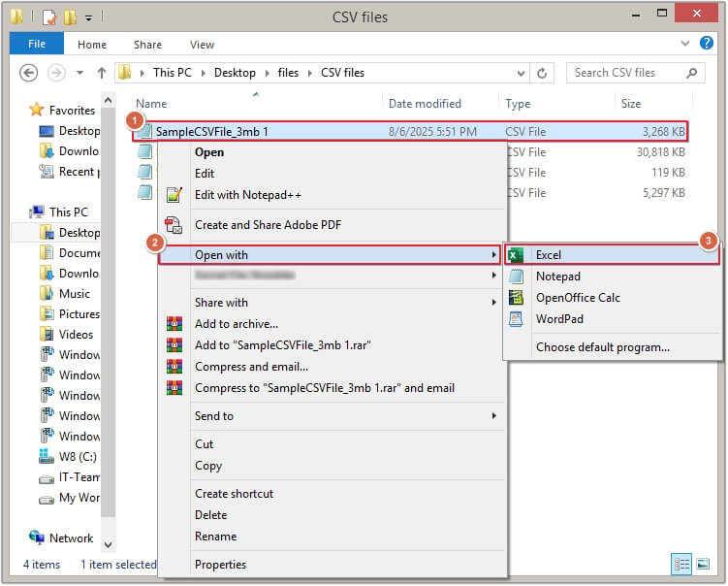The image size is (728, 586).
Task: Click the Notepad icon in the submenu
Action: point(516,277)
